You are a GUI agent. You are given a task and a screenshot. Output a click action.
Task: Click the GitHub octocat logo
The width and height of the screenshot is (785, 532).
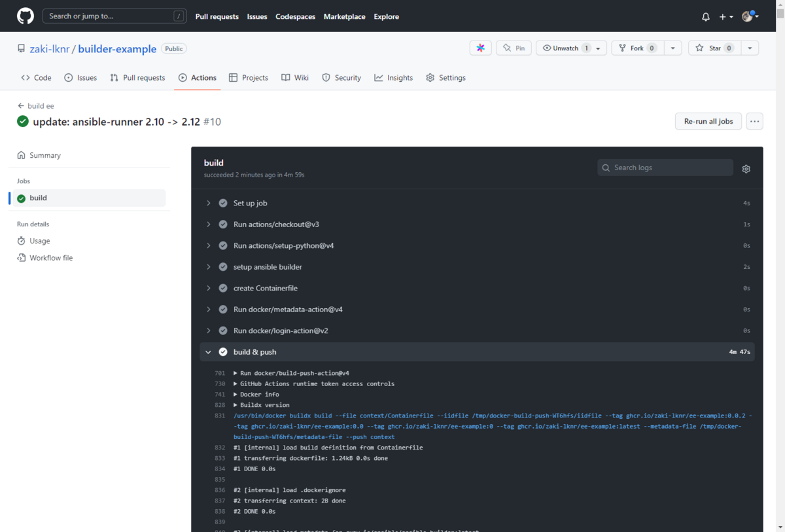click(x=25, y=16)
